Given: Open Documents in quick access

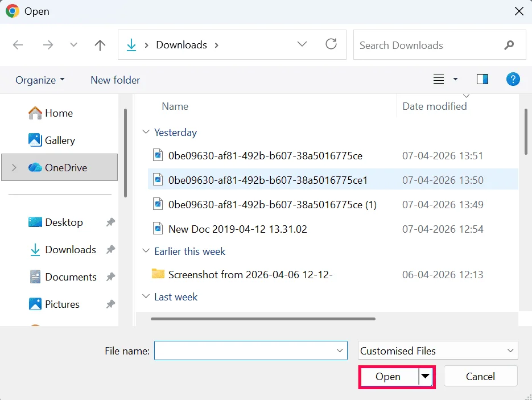Looking at the screenshot, I should pyautogui.click(x=71, y=277).
